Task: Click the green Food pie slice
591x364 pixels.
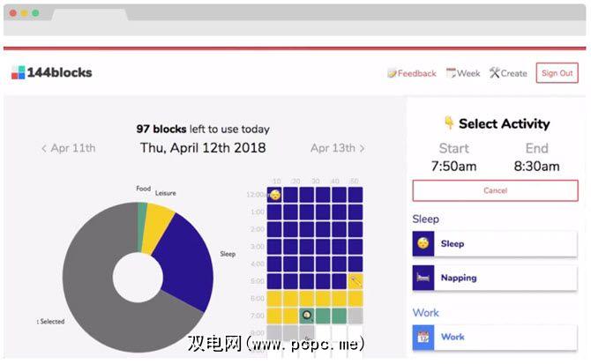Action: [x=142, y=226]
